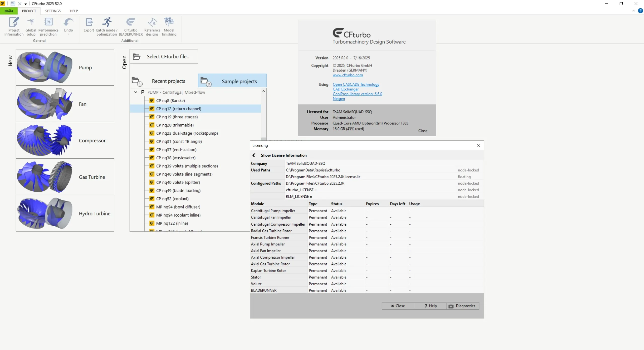Switch to the PROJECT tab
The image size is (644, 350).
pyautogui.click(x=29, y=11)
